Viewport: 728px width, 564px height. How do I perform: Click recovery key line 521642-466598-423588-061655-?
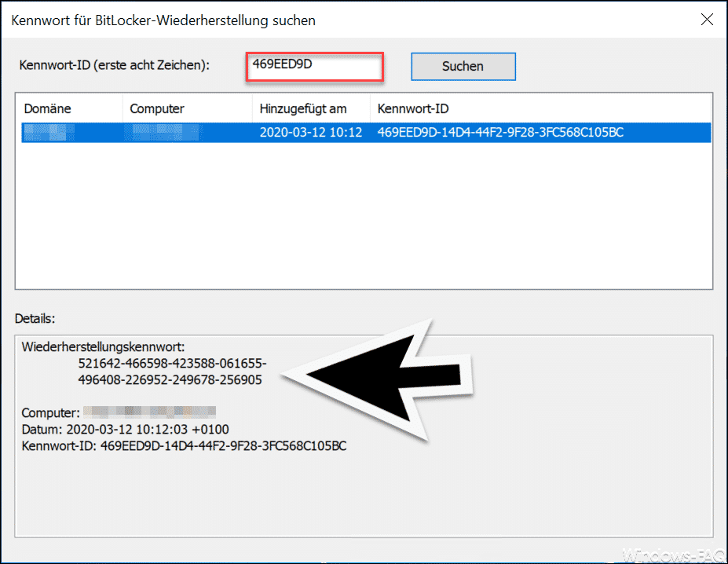pos(172,364)
